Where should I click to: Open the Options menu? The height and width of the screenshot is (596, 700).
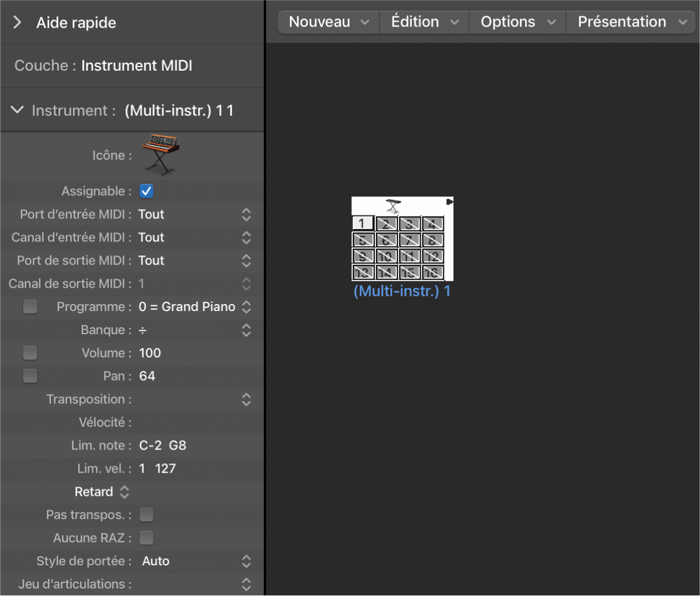tap(518, 22)
